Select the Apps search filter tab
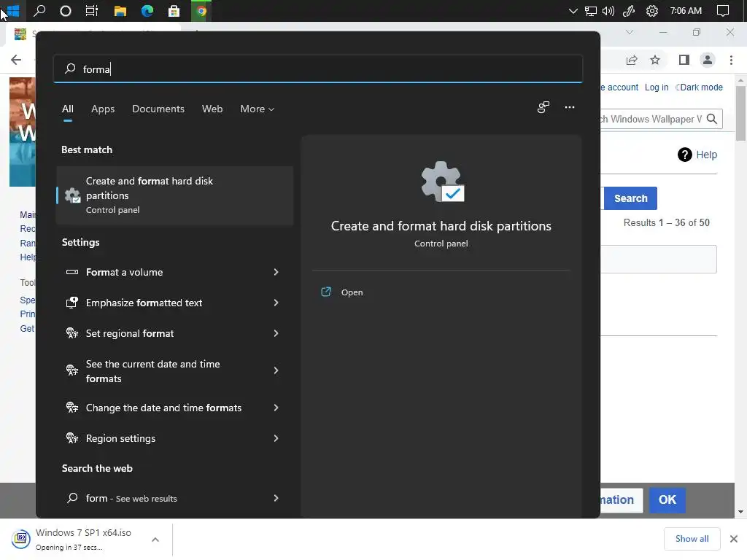Viewport: 747px width, 560px height. point(103,109)
